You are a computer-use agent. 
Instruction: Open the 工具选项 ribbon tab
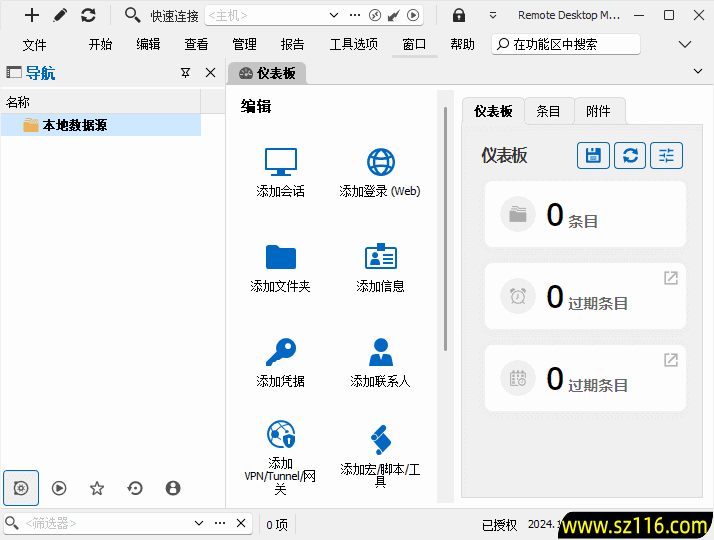click(354, 45)
